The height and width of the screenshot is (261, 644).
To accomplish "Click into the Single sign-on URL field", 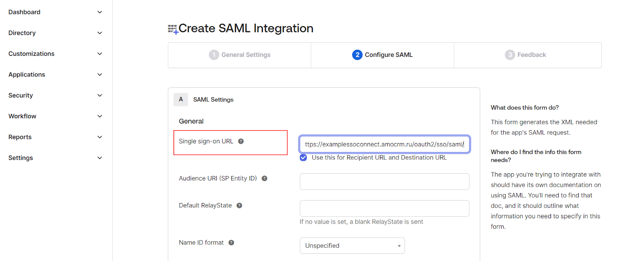I will tap(384, 144).
